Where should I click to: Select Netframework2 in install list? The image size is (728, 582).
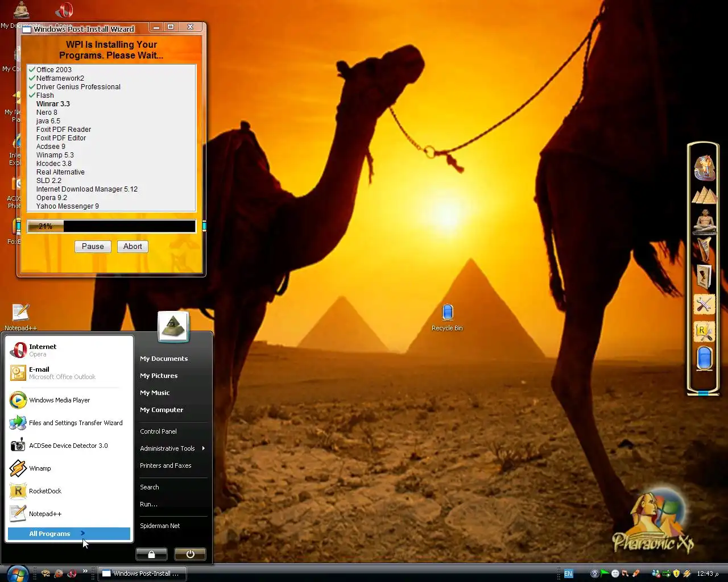point(60,78)
